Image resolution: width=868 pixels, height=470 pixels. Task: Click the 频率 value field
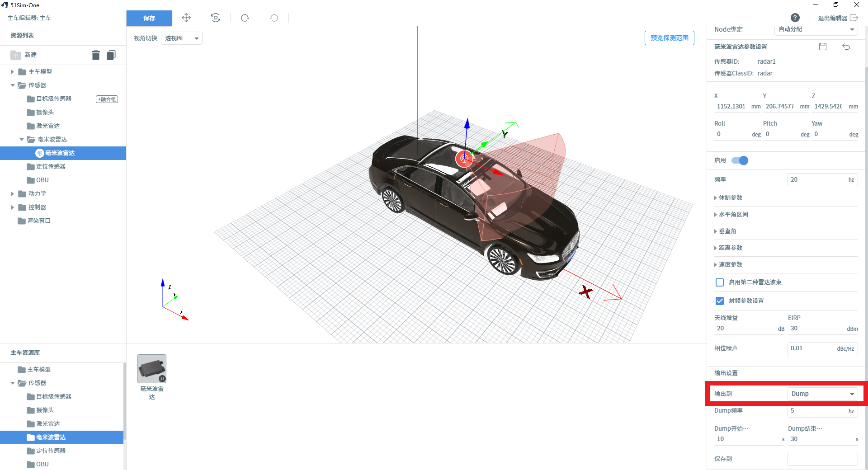pyautogui.click(x=822, y=180)
